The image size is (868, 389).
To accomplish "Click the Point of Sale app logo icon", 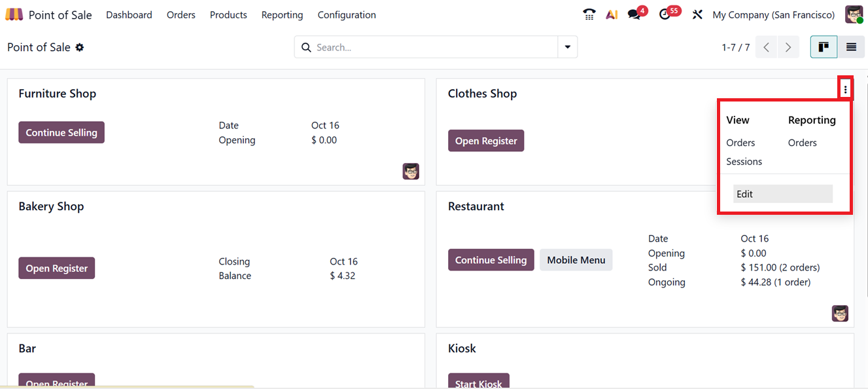I will click(14, 14).
